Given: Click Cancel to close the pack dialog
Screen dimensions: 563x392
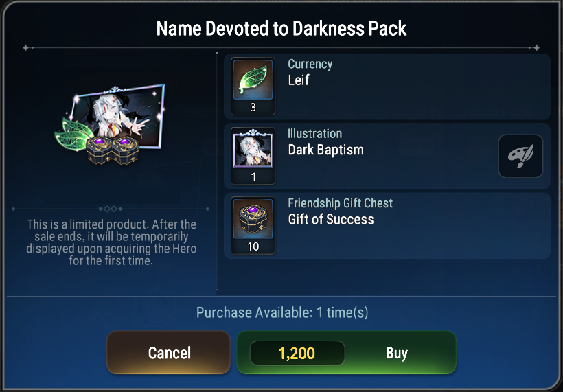Looking at the screenshot, I should point(169,352).
